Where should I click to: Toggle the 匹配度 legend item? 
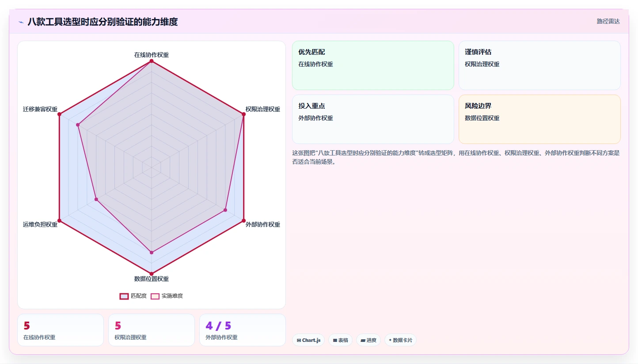tap(133, 296)
